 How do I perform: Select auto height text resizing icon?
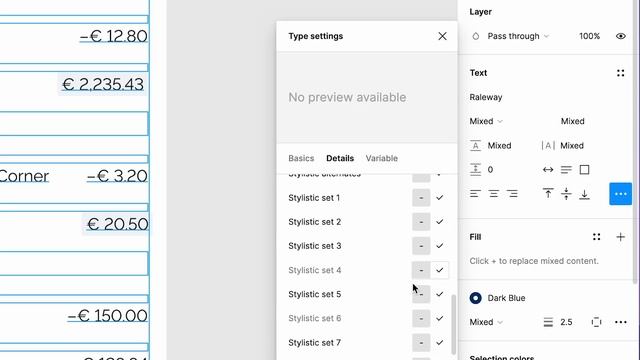tap(566, 170)
